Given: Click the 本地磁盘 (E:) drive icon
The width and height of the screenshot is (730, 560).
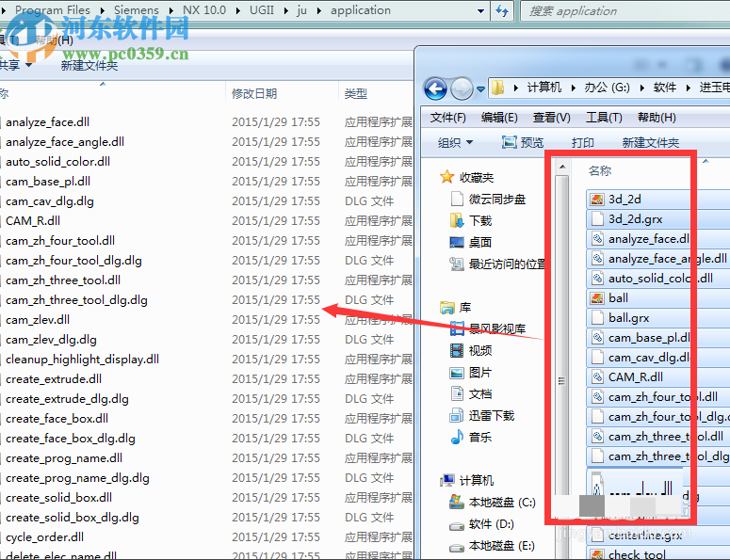Looking at the screenshot, I should click(x=456, y=547).
